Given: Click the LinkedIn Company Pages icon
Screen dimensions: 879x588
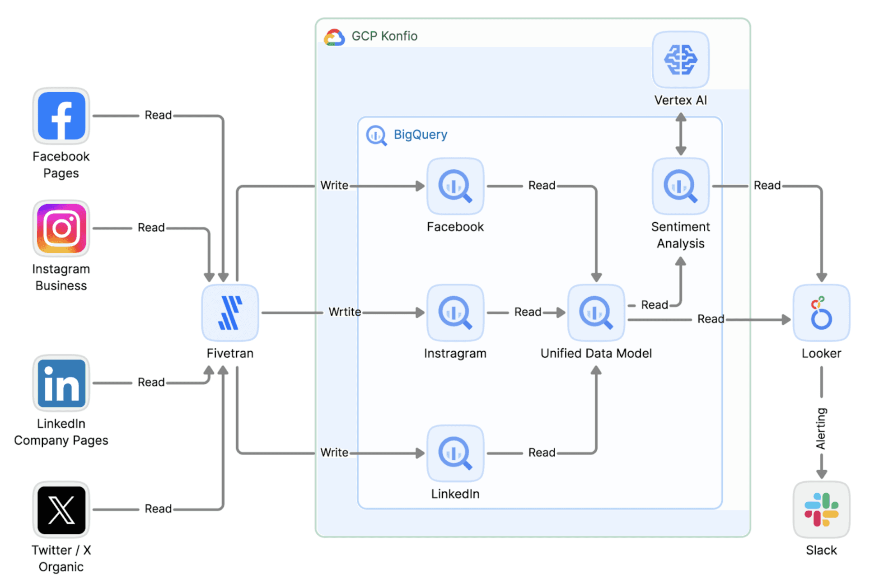Looking at the screenshot, I should click(x=61, y=383).
